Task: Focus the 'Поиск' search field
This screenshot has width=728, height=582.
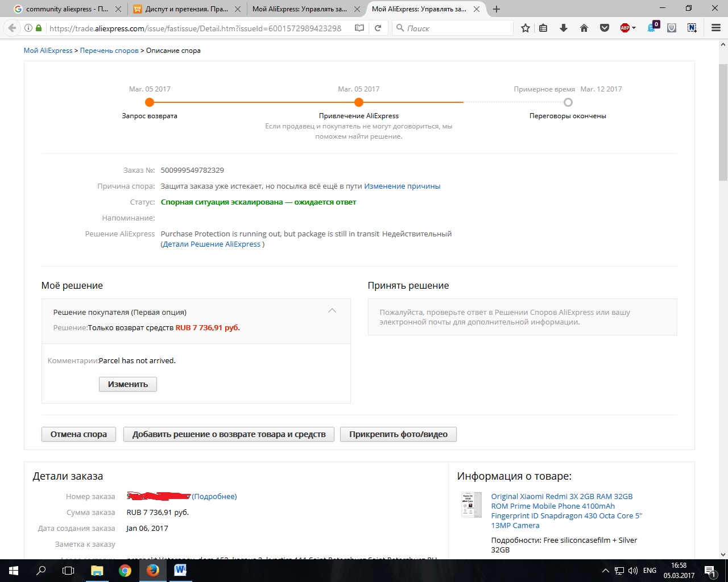Action: click(x=453, y=28)
